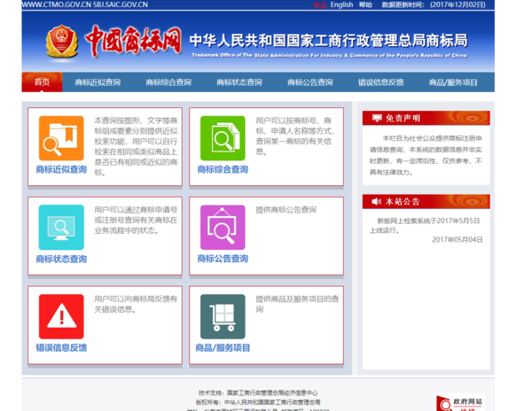532x411 pixels.
Task: Switch language to 中文
Action: (319, 4)
